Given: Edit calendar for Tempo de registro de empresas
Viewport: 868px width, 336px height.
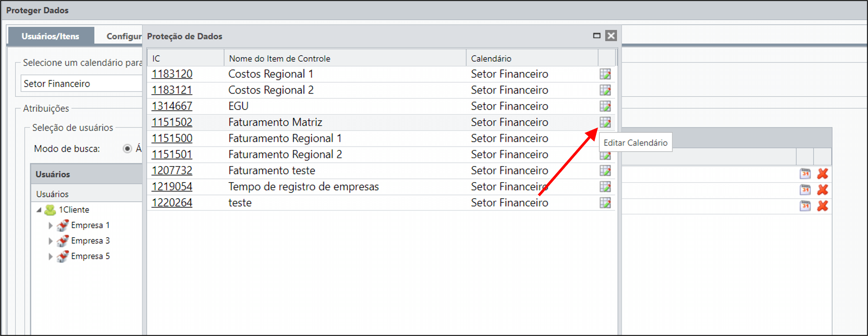Looking at the screenshot, I should coord(605,186).
